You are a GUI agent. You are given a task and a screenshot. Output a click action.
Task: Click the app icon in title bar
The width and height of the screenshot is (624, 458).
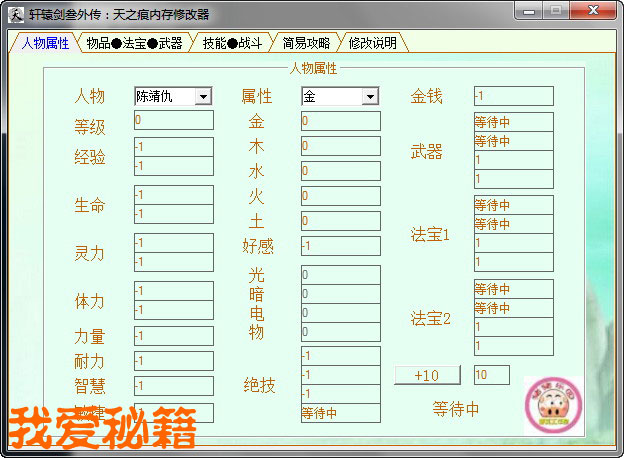pyautogui.click(x=16, y=13)
